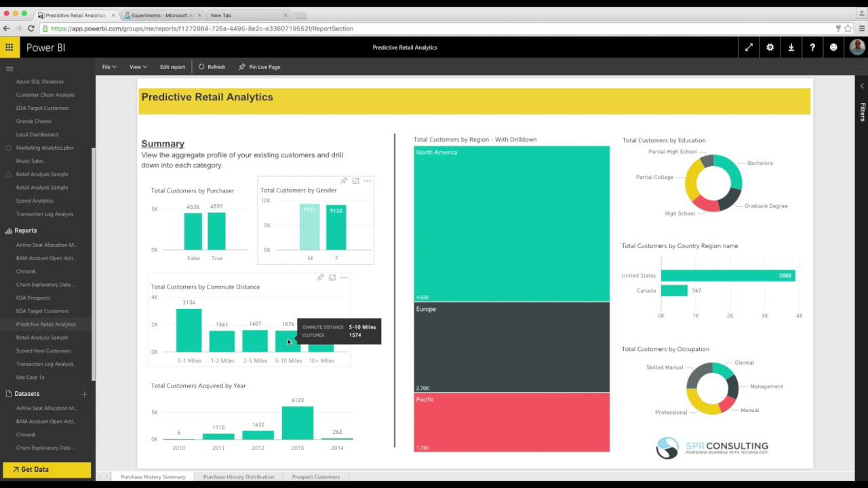Open Customer Churn Analysis dashboard

[x=45, y=95]
